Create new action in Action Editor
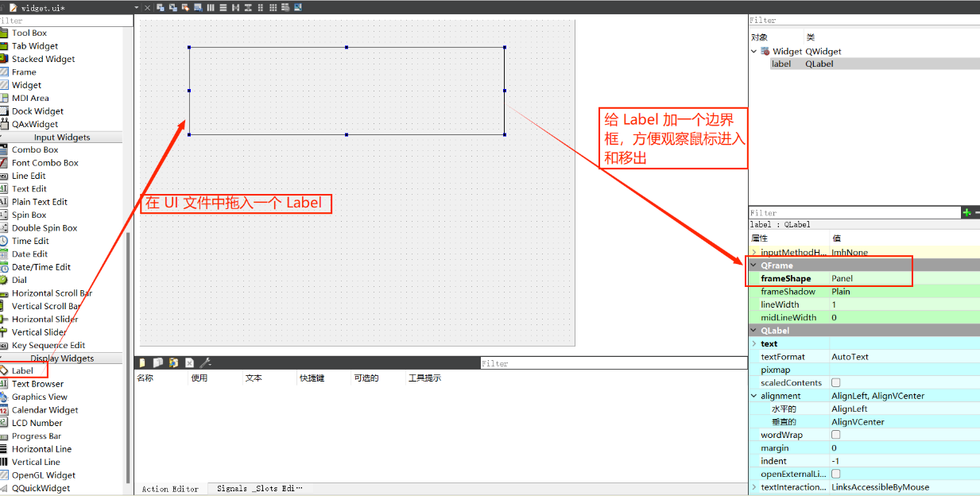The width and height of the screenshot is (980, 496). pyautogui.click(x=142, y=362)
